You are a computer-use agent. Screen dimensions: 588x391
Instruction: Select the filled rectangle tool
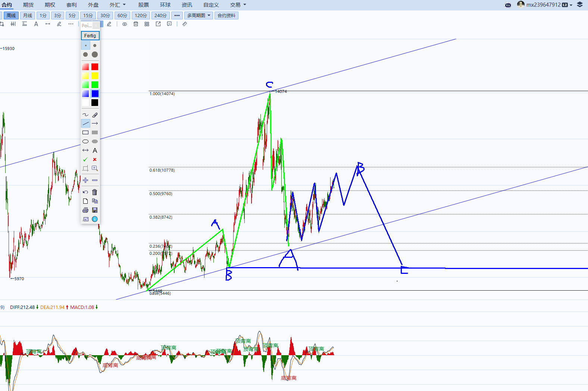[95, 132]
